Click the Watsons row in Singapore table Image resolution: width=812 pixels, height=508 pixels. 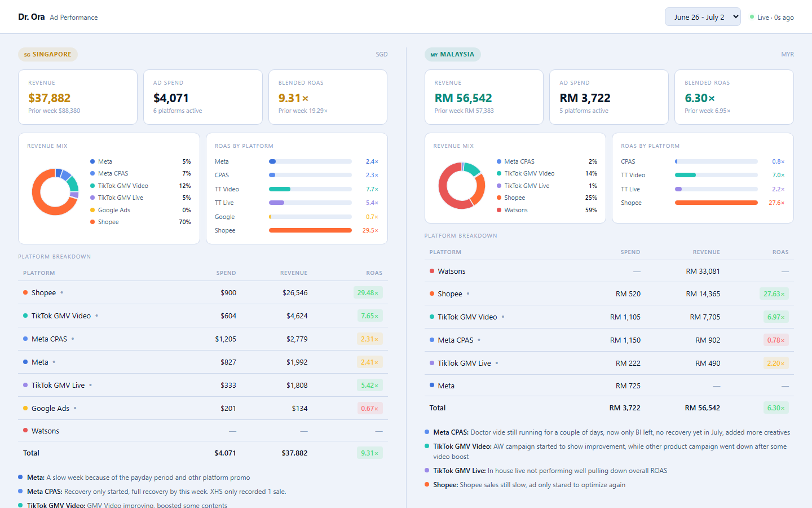(x=203, y=431)
